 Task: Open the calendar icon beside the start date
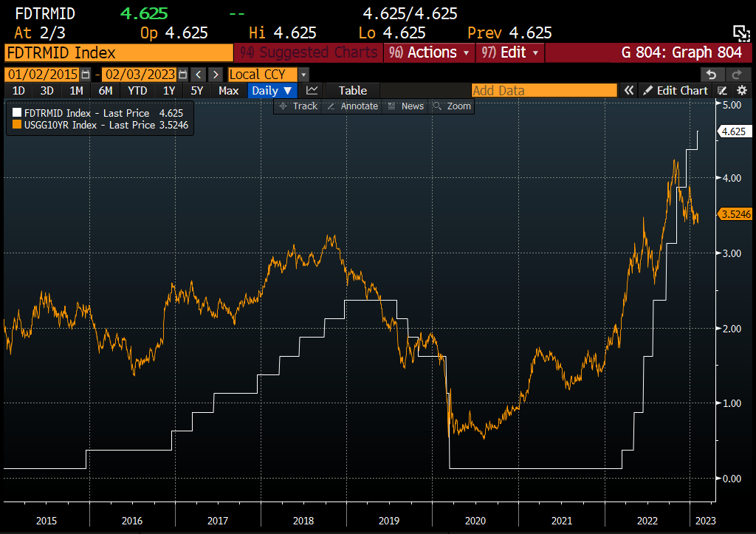coord(85,74)
